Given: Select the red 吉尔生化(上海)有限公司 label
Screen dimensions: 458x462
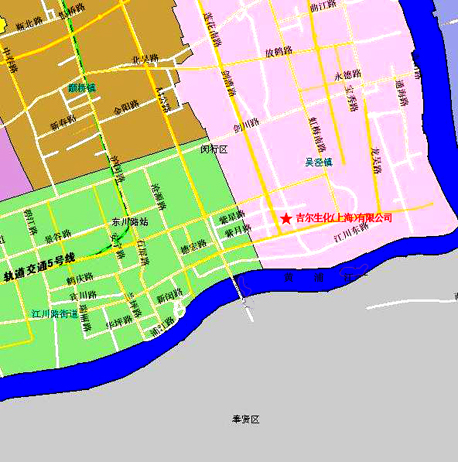Looking at the screenshot, I should tap(344, 218).
